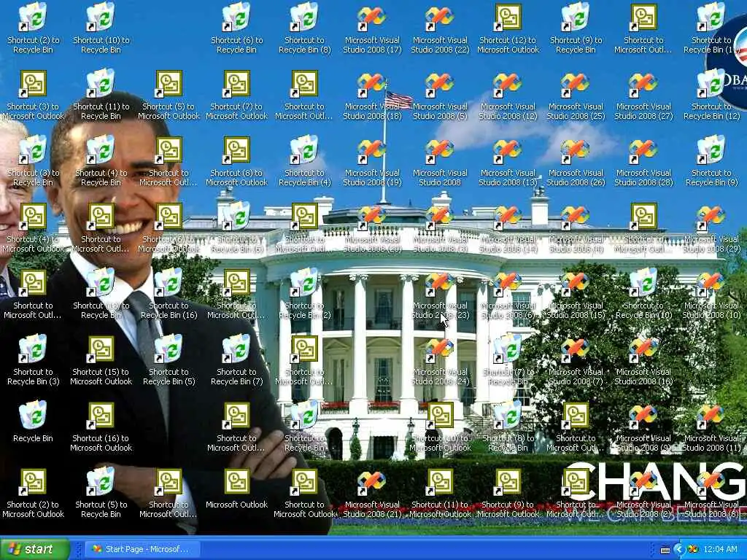Expand hidden tray icons chevron

pos(679,550)
